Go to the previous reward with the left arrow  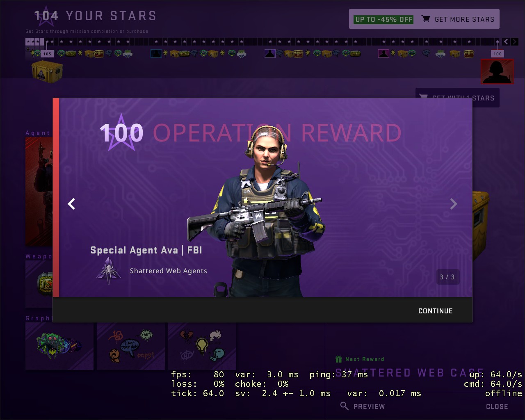71,204
